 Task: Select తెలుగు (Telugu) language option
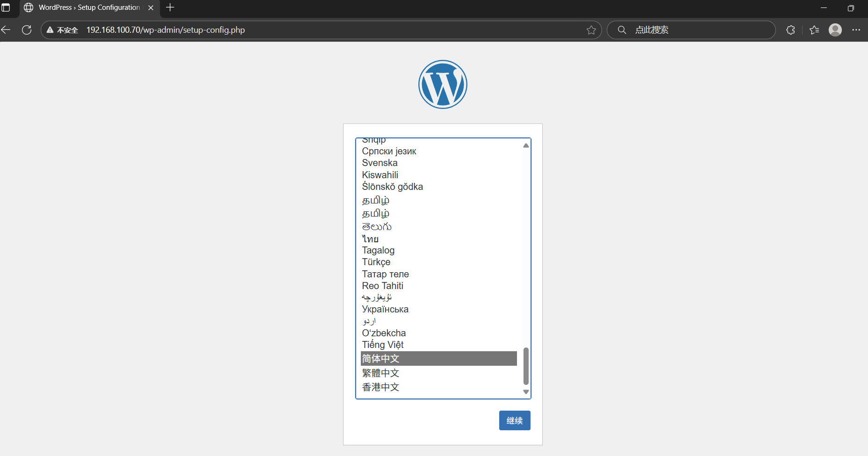click(x=439, y=226)
